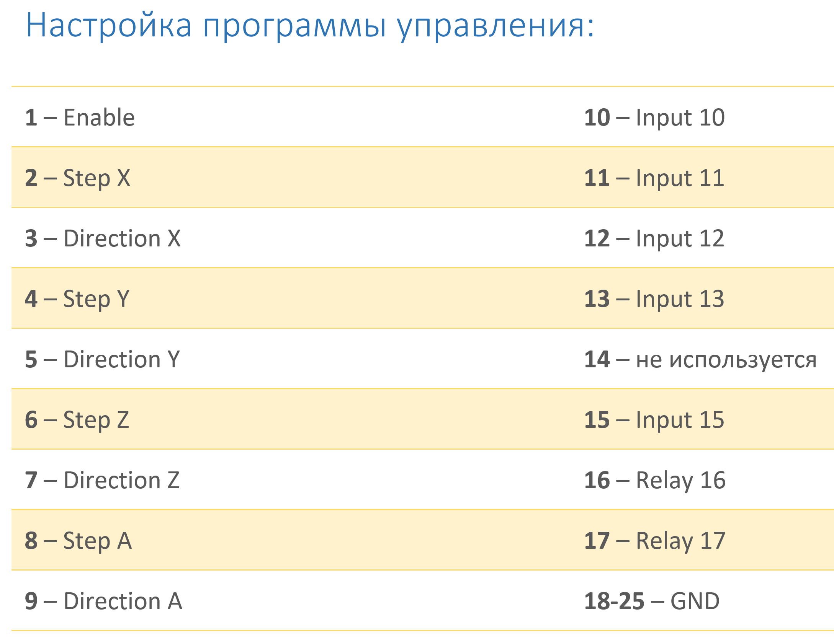Click the "6 – Step Z" cell
The height and width of the screenshot is (644, 834).
[x=77, y=420]
